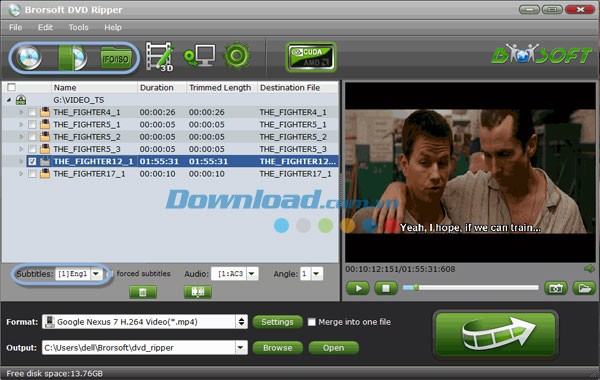Check the THE_FIGHTER5_2 checkbox

[x=33, y=137]
